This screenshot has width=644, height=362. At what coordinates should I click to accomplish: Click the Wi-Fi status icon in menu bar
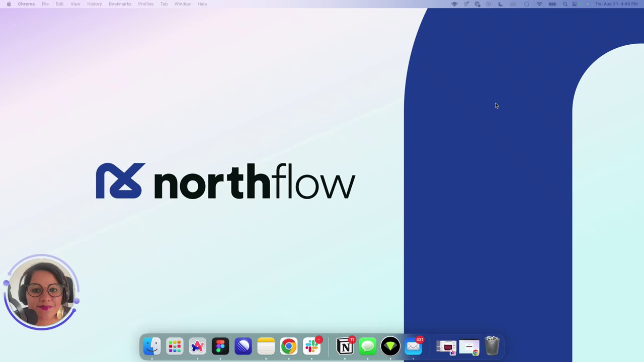click(539, 4)
